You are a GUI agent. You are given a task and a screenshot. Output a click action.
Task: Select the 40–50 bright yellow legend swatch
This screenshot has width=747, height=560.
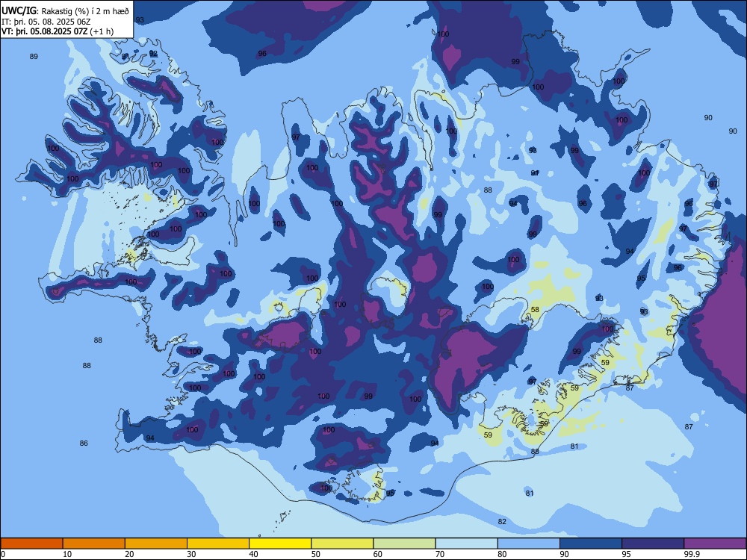pos(280,544)
